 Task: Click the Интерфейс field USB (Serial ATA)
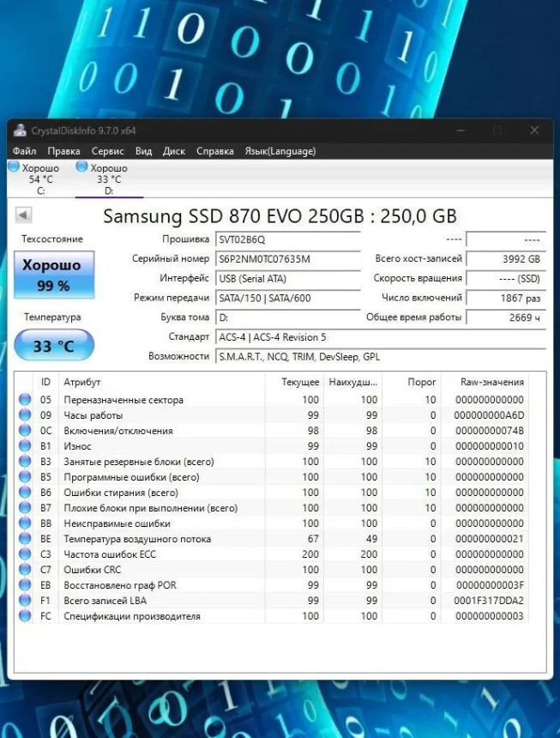tap(288, 279)
